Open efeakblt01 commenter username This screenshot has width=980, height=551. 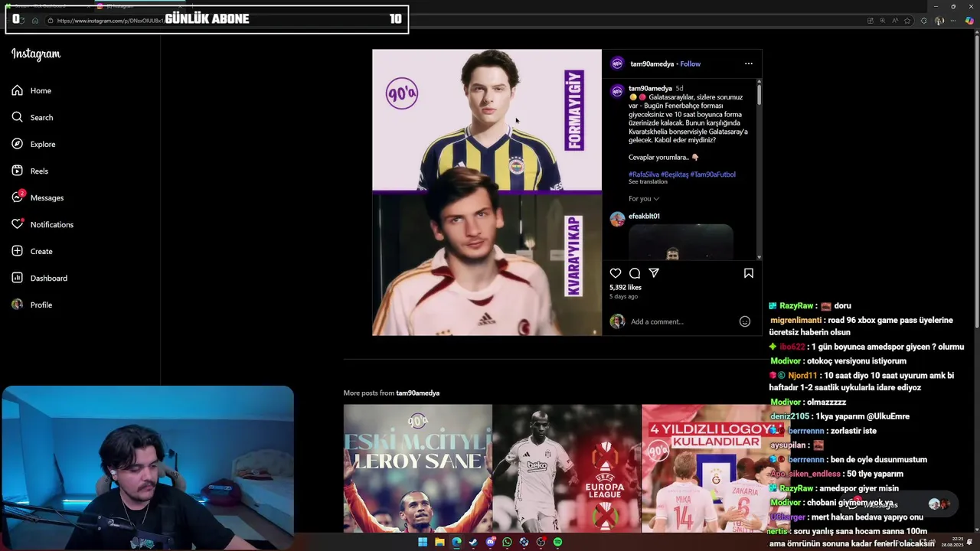pyautogui.click(x=645, y=217)
